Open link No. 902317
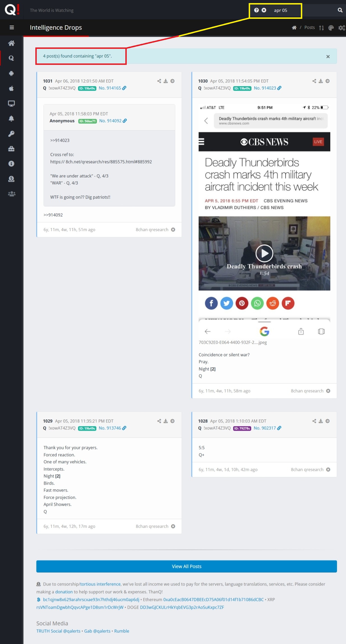 (267, 428)
